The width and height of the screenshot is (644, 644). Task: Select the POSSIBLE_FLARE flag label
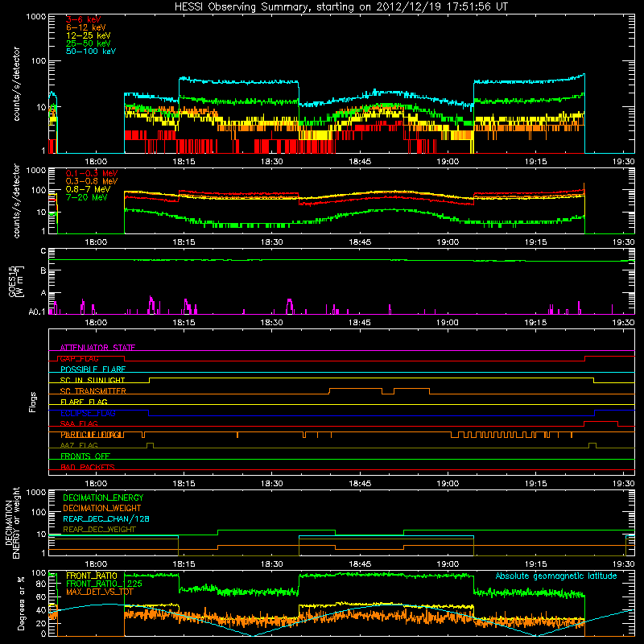click(93, 369)
